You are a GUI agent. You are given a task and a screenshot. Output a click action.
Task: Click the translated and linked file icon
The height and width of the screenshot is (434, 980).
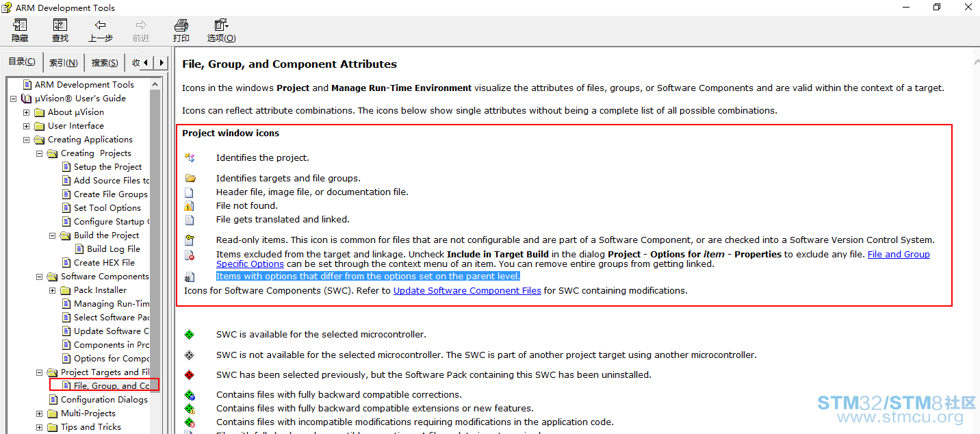(x=190, y=220)
